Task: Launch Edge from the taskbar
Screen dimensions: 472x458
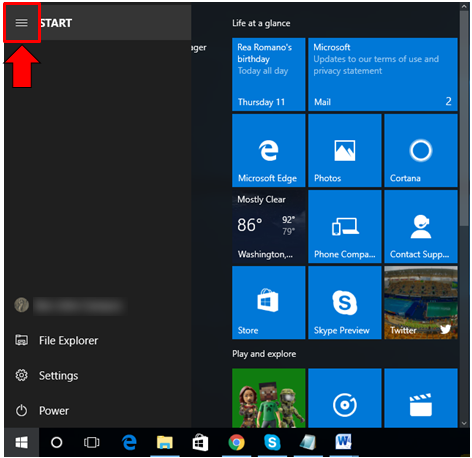Action: click(x=129, y=442)
